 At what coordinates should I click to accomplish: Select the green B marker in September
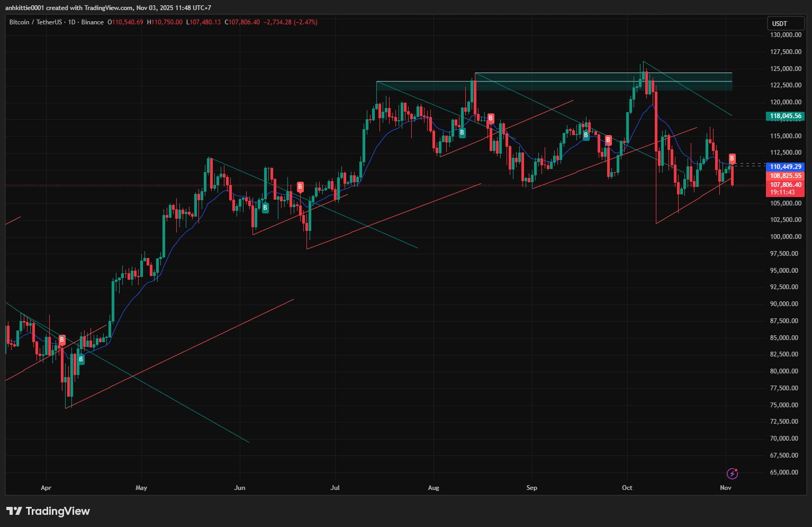tap(586, 136)
